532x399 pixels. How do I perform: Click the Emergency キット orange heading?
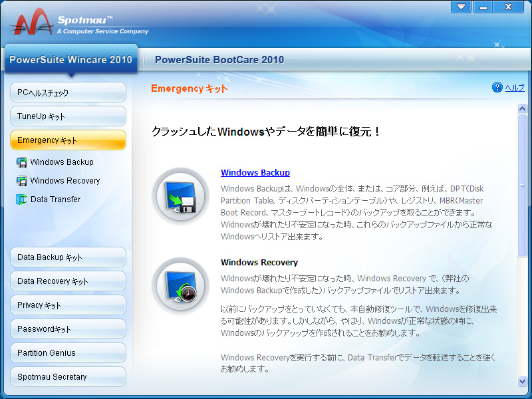point(189,88)
